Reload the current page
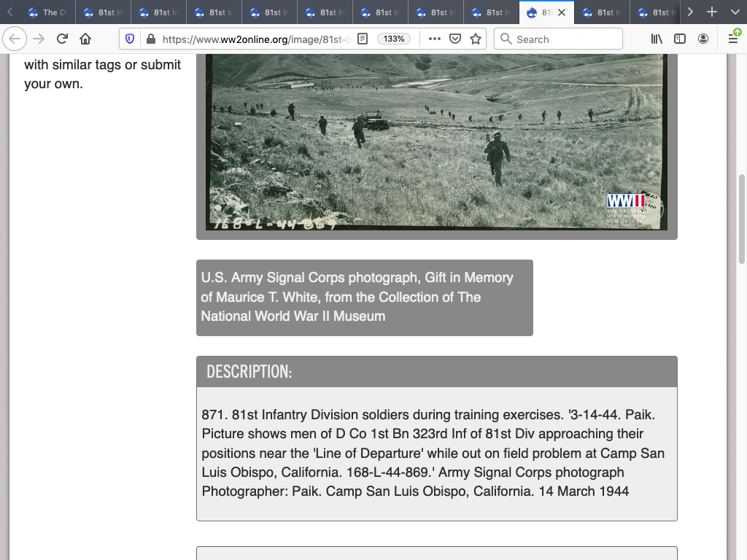Viewport: 747px width, 560px height. point(62,39)
